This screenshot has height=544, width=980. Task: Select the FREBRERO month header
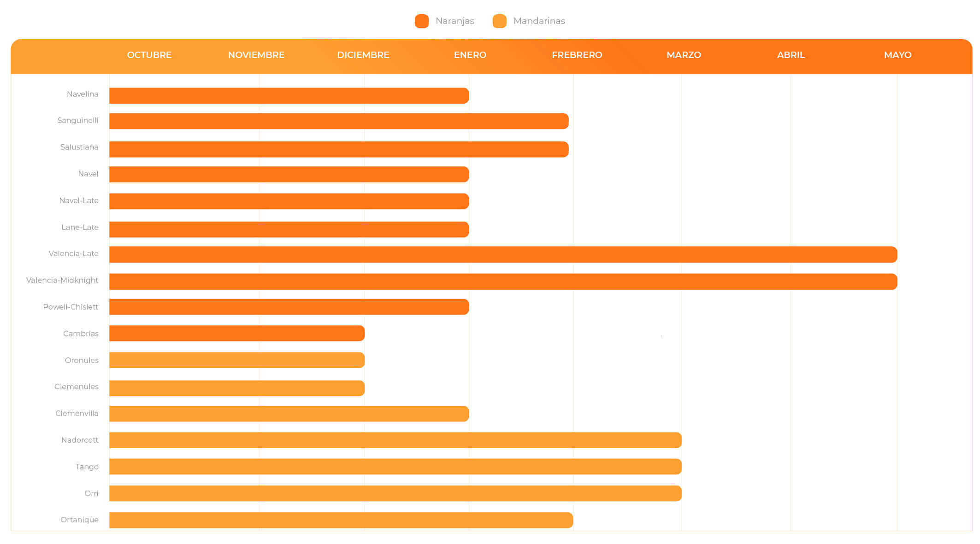point(577,55)
